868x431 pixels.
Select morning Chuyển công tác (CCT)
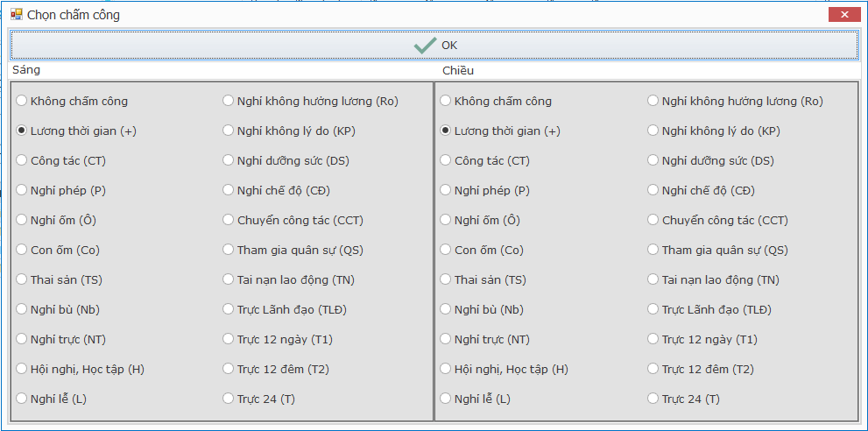[x=293, y=220]
